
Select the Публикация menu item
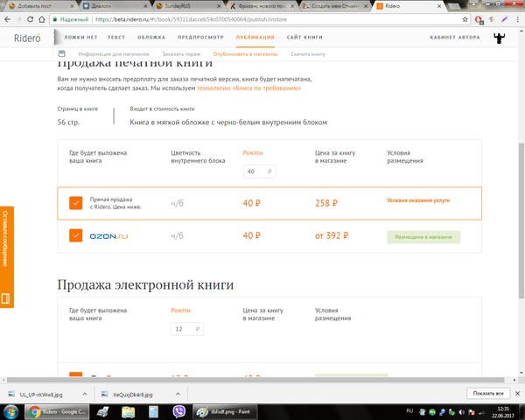pos(255,37)
